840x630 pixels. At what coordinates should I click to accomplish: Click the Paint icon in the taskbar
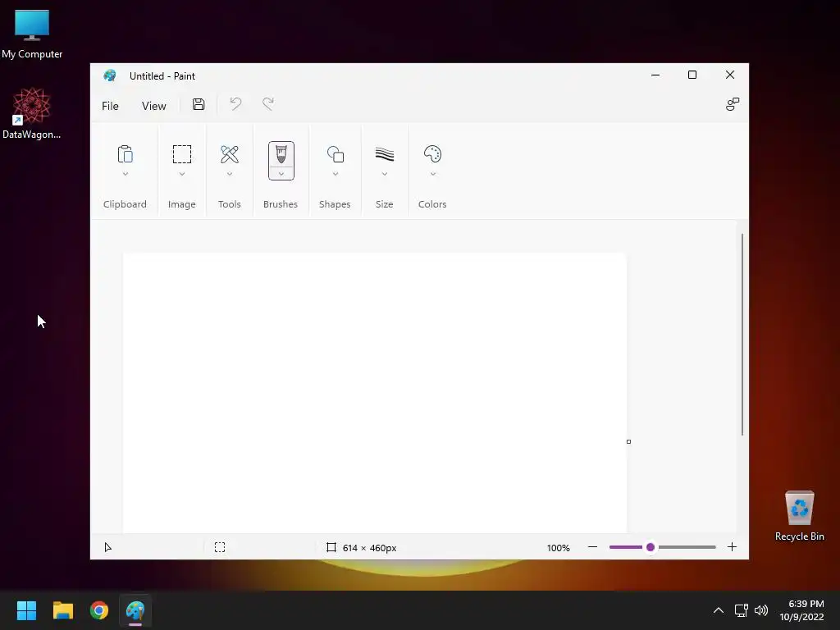tap(135, 610)
